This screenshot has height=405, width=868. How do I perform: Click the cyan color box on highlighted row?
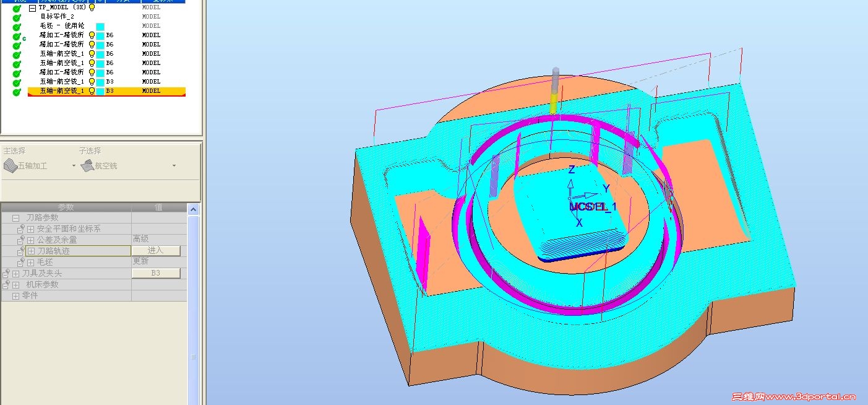(100, 91)
